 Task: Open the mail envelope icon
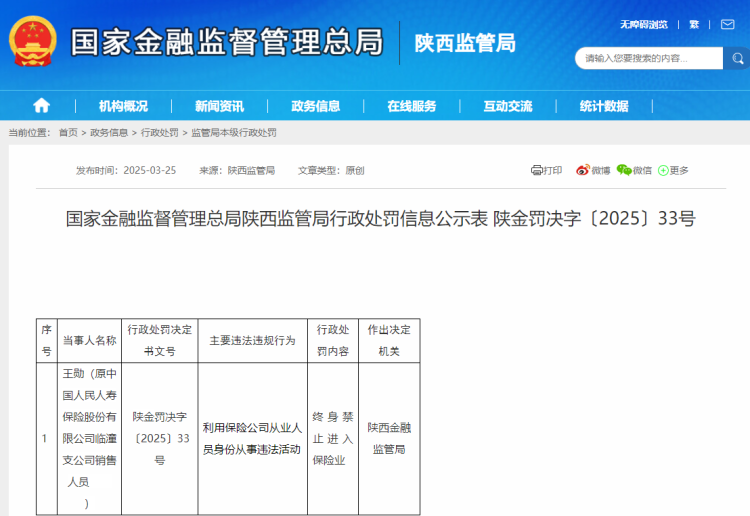tap(727, 24)
